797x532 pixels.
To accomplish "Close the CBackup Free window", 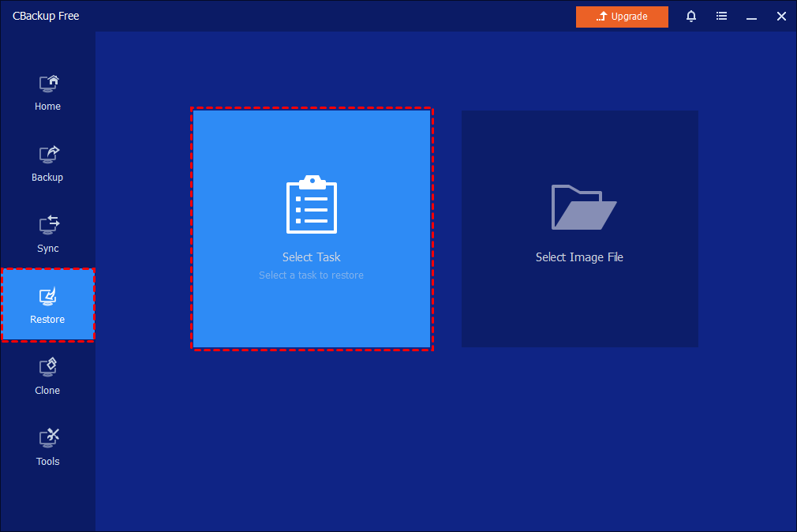I will point(781,16).
